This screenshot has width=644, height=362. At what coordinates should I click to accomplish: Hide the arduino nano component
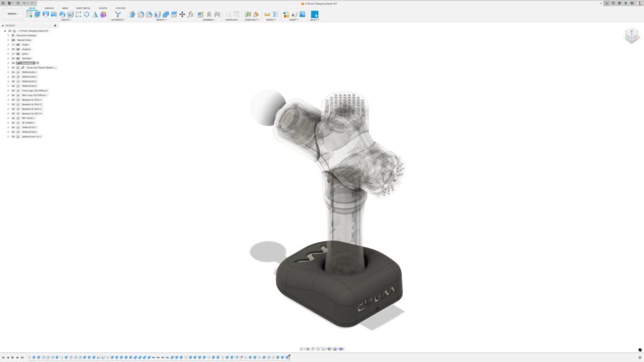(x=13, y=136)
